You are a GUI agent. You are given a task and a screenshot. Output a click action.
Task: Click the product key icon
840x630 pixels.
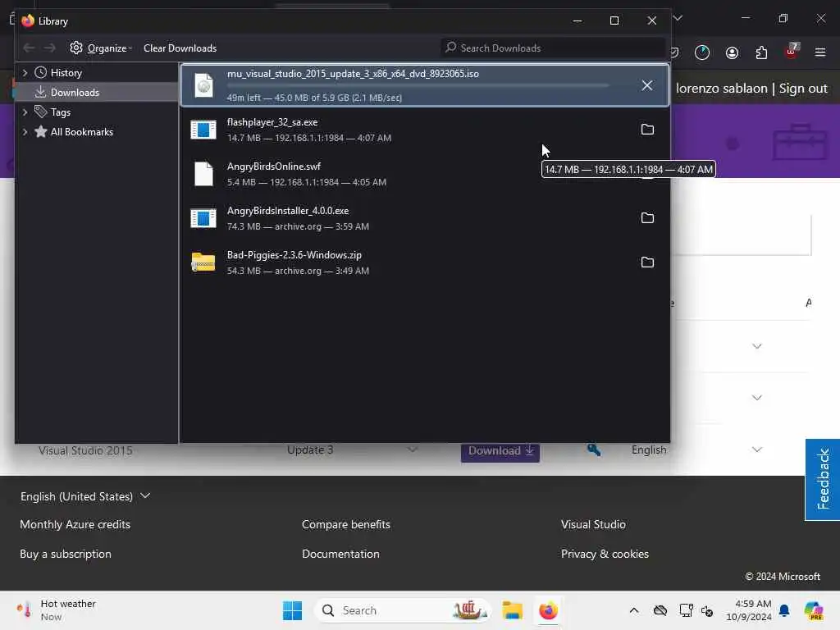594,450
